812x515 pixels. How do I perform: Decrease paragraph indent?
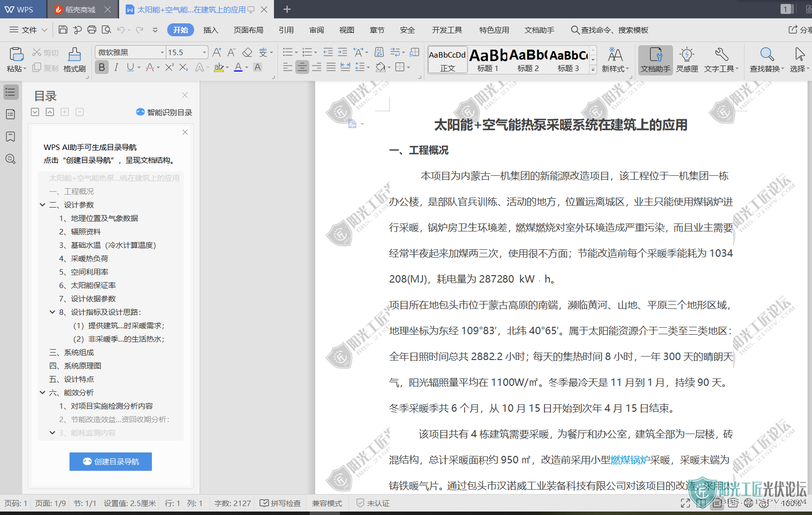pyautogui.click(x=328, y=52)
